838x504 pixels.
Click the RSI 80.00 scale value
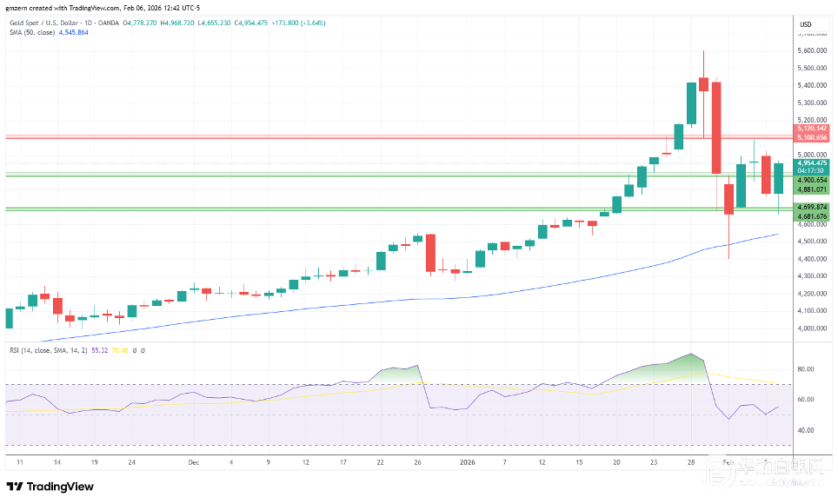(x=805, y=368)
